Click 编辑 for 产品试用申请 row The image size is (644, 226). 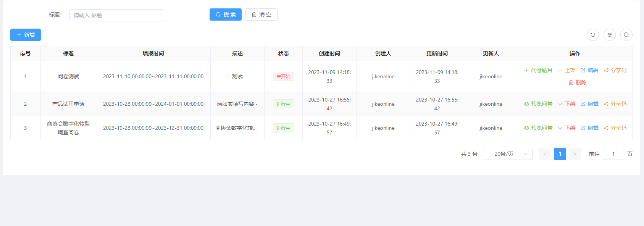(x=589, y=104)
